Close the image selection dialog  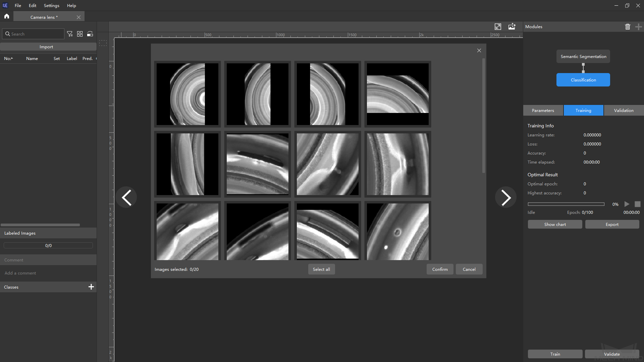coord(479,50)
